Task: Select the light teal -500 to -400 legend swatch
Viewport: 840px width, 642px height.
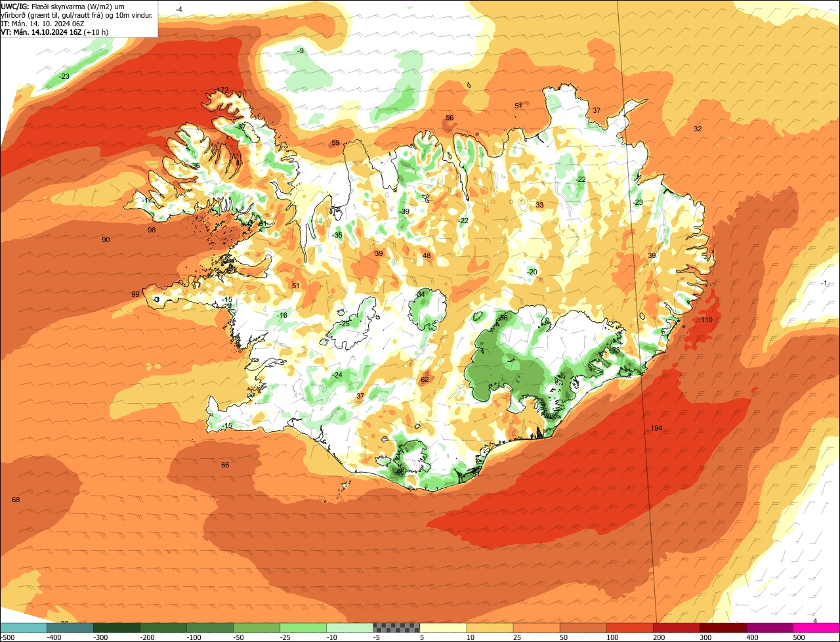Action: [23, 628]
